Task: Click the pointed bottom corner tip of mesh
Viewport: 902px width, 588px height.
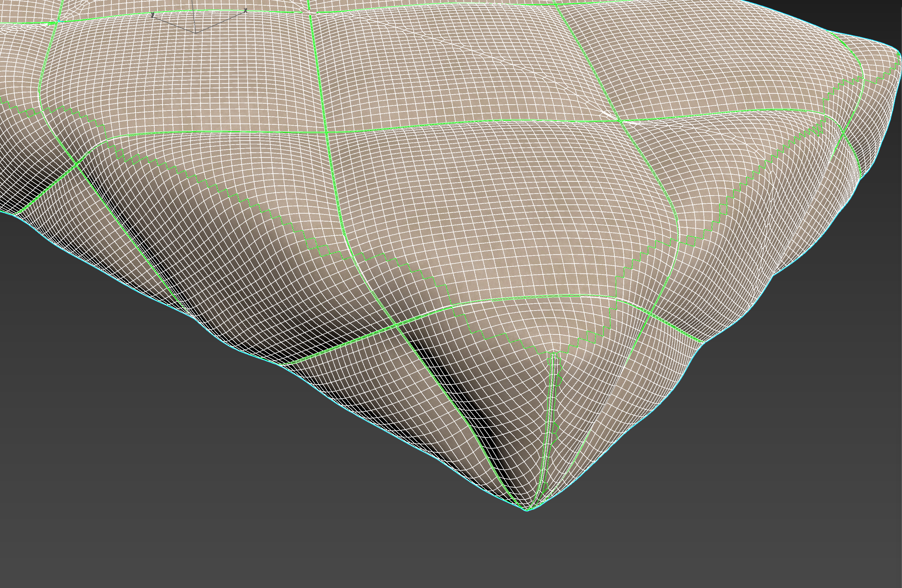Action: point(527,510)
